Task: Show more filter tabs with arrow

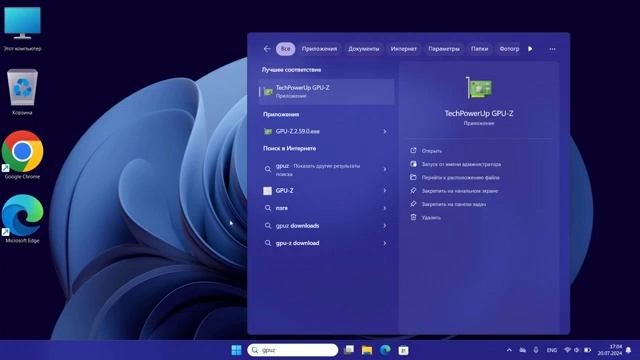Action: point(530,49)
